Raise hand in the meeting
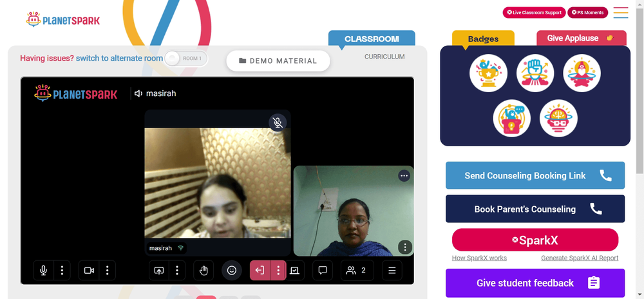The width and height of the screenshot is (644, 299). [x=204, y=270]
